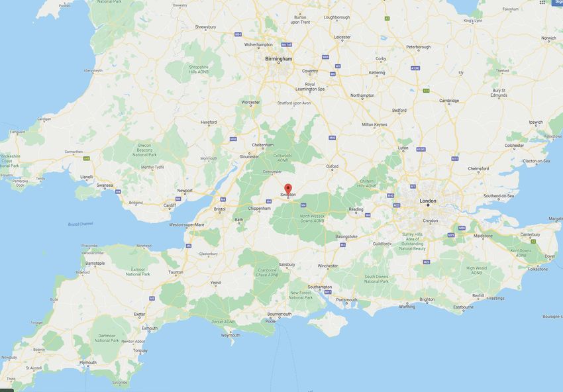
Task: Click the blue Sign in button
Action: 558,2
